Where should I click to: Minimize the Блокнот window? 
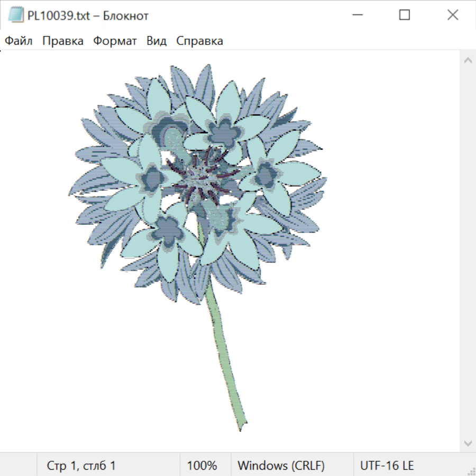point(356,15)
